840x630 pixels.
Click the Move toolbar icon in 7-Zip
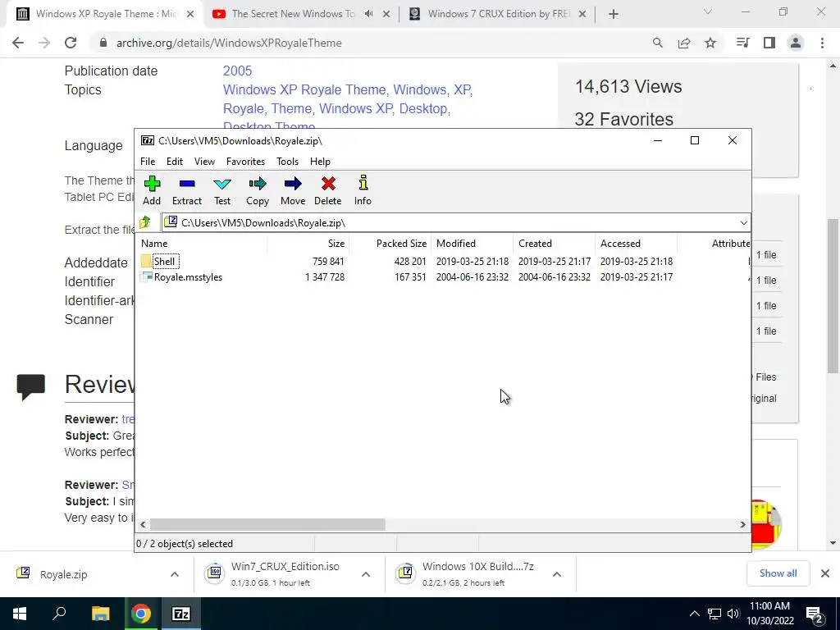[x=293, y=184]
